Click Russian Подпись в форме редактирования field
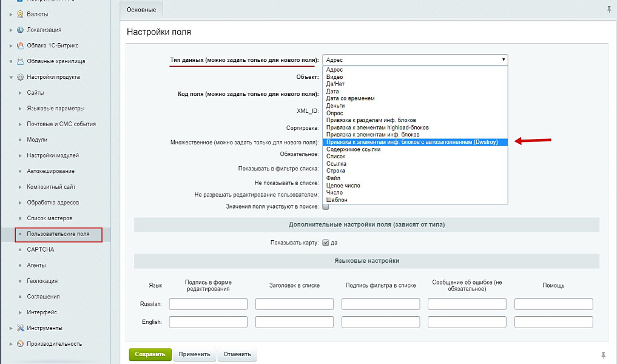The width and height of the screenshot is (617, 364). [208, 304]
